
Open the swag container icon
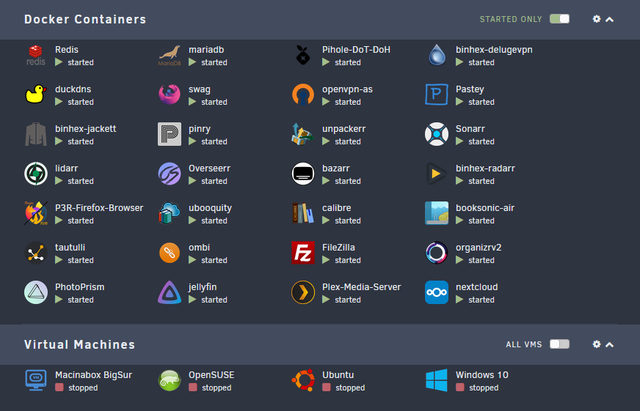(x=169, y=95)
